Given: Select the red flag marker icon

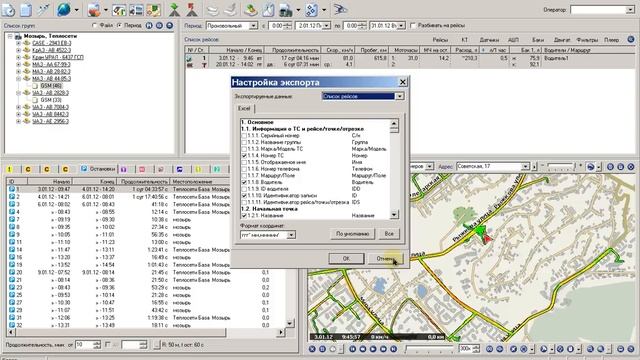Looking at the screenshot, I should (192, 9).
